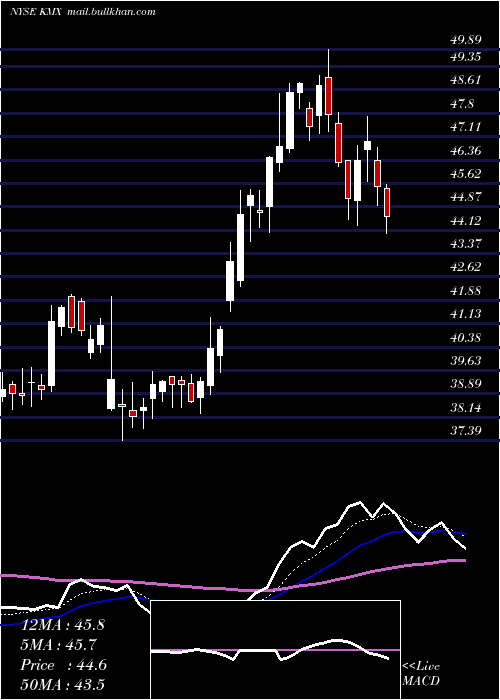Click the 42.62 price label
500x700 pixels.
(465, 267)
